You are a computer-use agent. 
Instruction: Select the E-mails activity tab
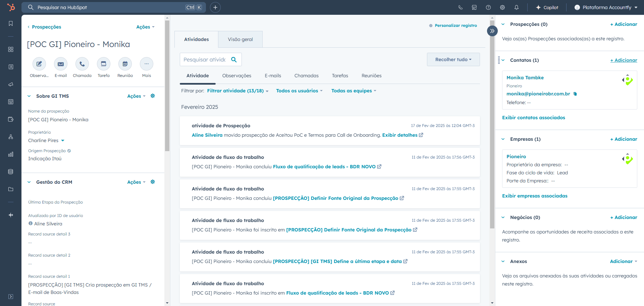pyautogui.click(x=273, y=76)
